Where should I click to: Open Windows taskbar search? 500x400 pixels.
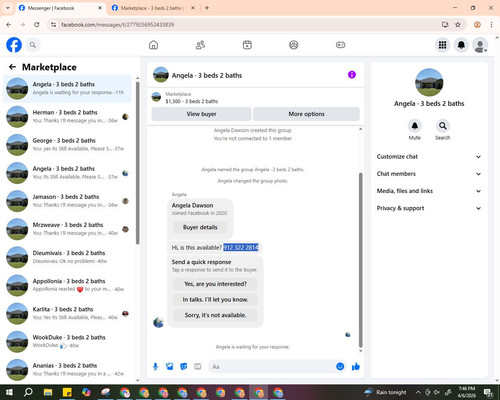(29, 392)
